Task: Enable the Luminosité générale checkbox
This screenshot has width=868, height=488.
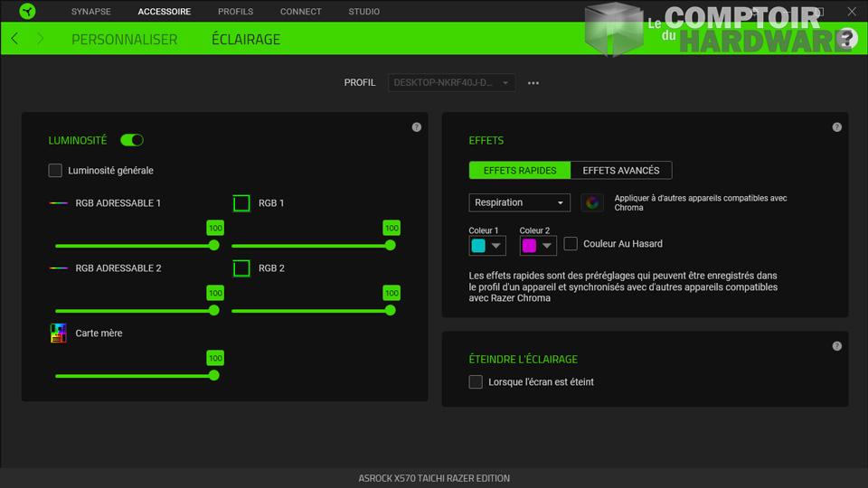Action: click(x=56, y=171)
